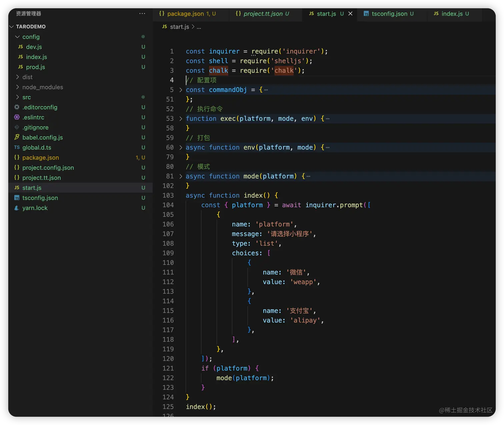Expand the node_modules folder

[17, 87]
